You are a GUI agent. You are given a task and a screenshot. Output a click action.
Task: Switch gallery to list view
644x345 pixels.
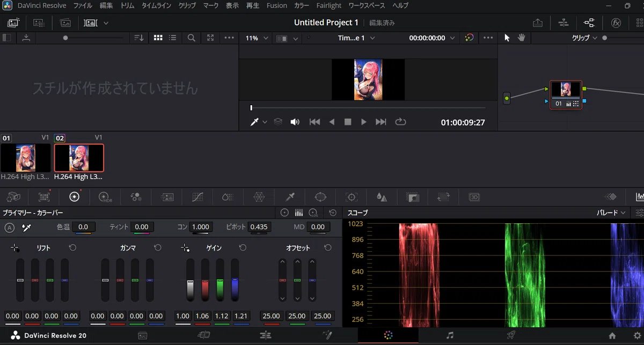click(172, 38)
